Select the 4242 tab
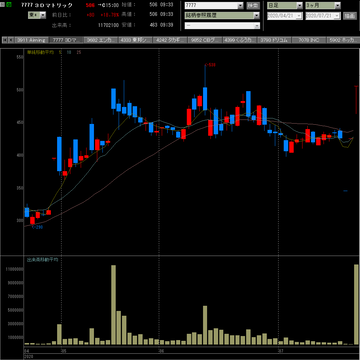Viewport: 360px width, 360px height. 169,40
